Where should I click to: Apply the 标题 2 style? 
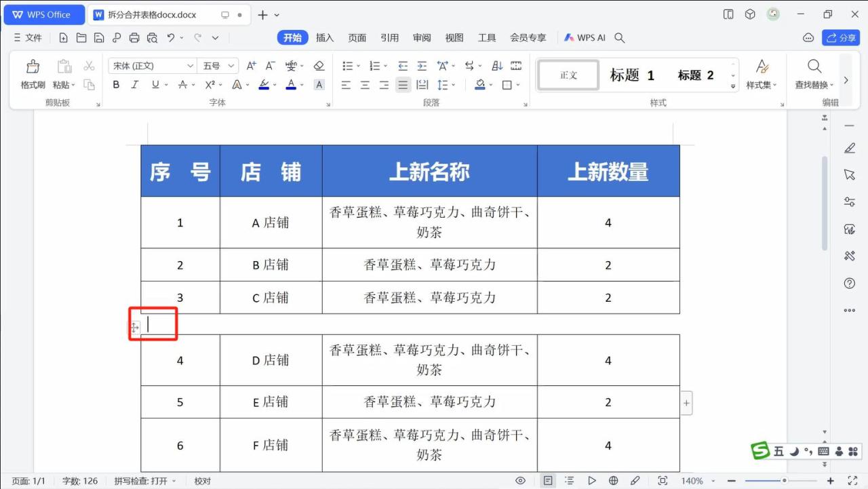pyautogui.click(x=696, y=75)
